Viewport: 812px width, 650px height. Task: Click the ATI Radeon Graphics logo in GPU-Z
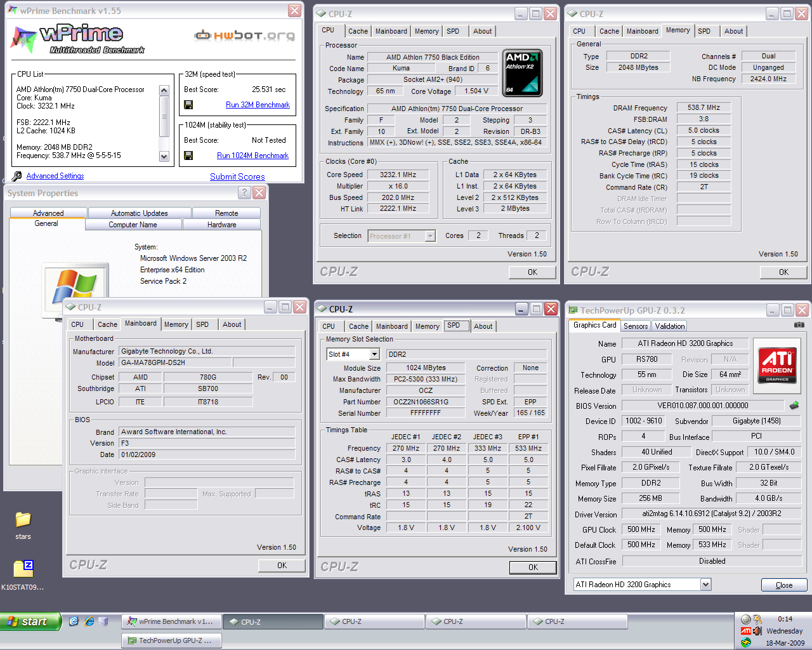coord(777,365)
